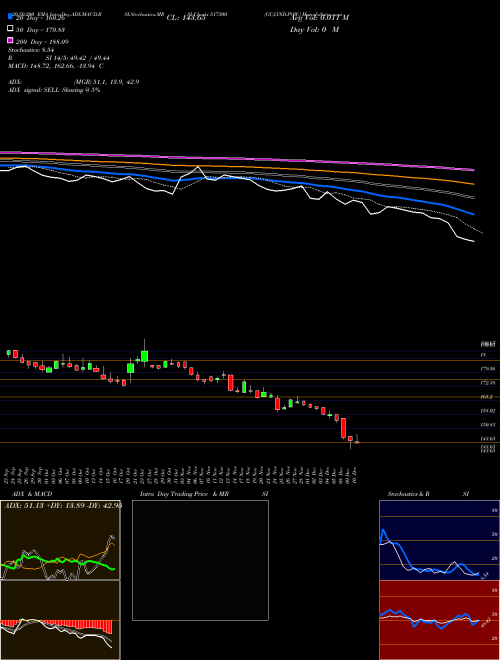Click the 'Avg Vol: 0.011 M' label
Image resolution: width=500 pixels, height=660 pixels.
tap(319, 18)
